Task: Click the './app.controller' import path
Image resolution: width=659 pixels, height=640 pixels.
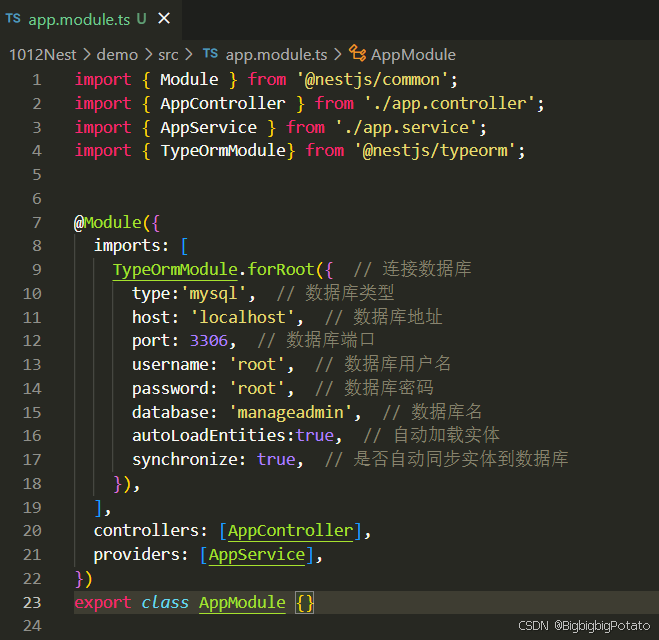Action: (x=449, y=104)
